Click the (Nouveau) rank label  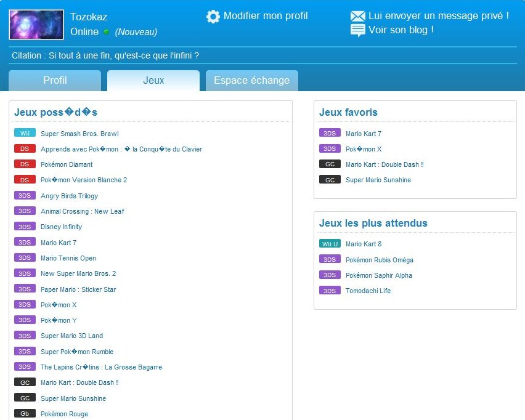136,32
